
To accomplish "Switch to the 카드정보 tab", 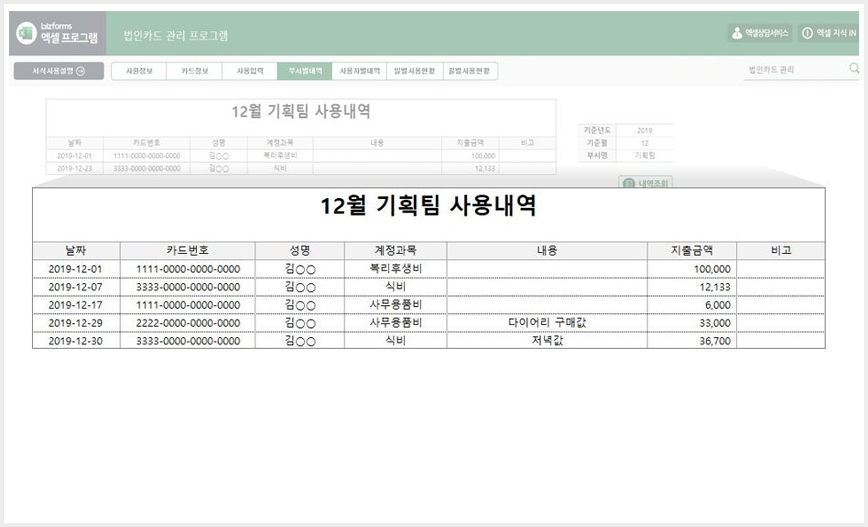I will point(194,71).
